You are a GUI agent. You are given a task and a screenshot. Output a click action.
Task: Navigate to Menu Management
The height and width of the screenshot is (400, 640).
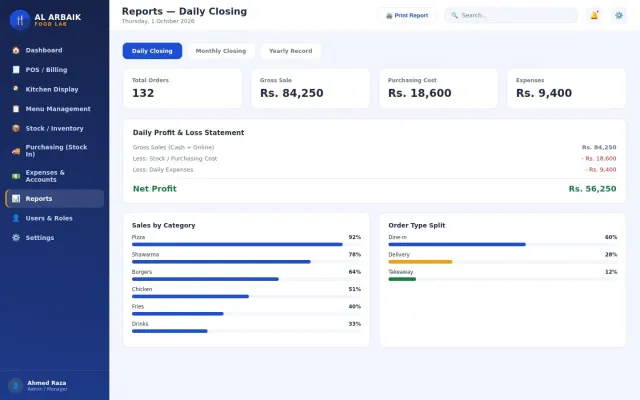pyautogui.click(x=55, y=109)
